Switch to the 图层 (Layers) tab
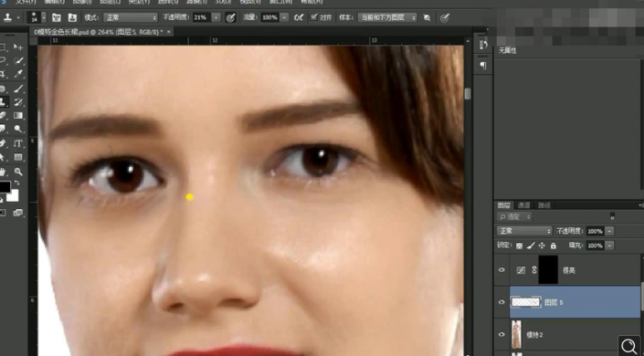 pyautogui.click(x=503, y=204)
